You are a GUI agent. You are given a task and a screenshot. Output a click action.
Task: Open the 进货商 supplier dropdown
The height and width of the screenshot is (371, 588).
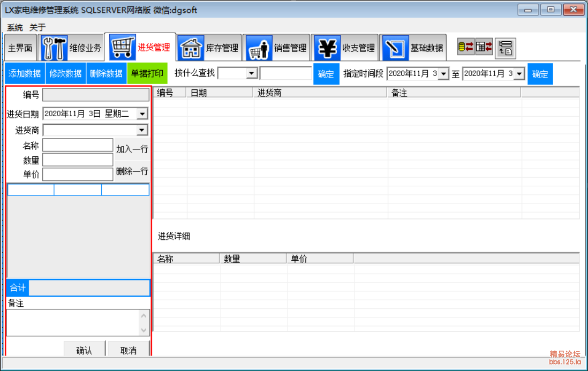pyautogui.click(x=141, y=130)
